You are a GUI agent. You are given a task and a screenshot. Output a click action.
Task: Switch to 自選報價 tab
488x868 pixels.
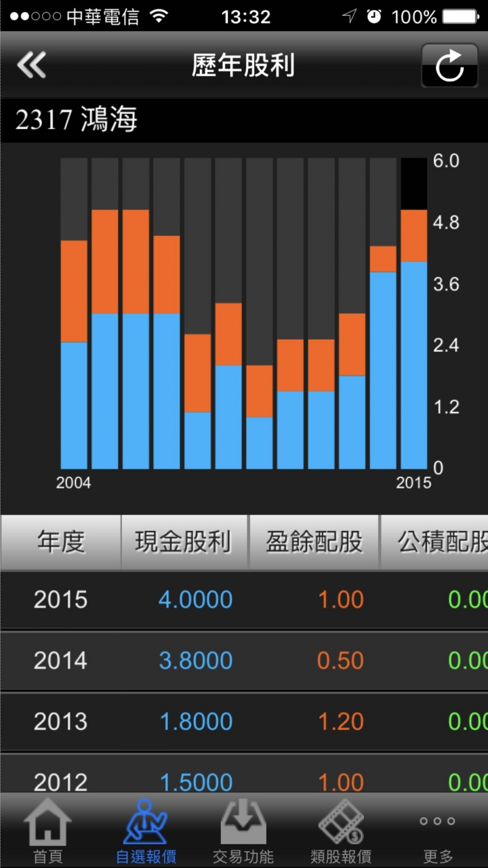coord(146,831)
